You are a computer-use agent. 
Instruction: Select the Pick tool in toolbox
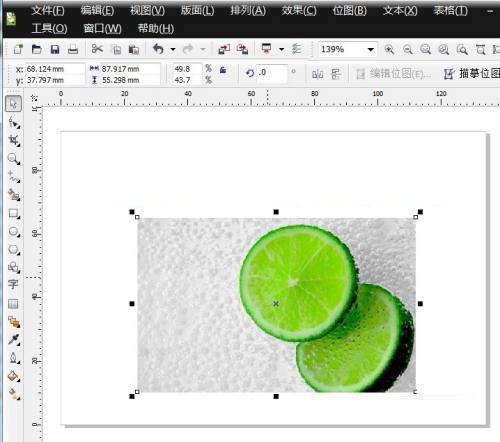pos(13,103)
